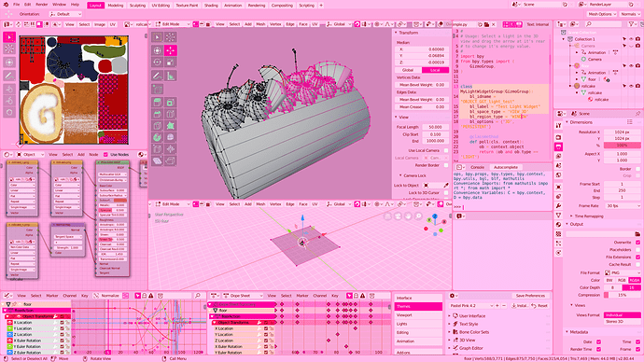This screenshot has height=362, width=644.
Task: Select the Rip Region tool
Action: (x=170, y=161)
